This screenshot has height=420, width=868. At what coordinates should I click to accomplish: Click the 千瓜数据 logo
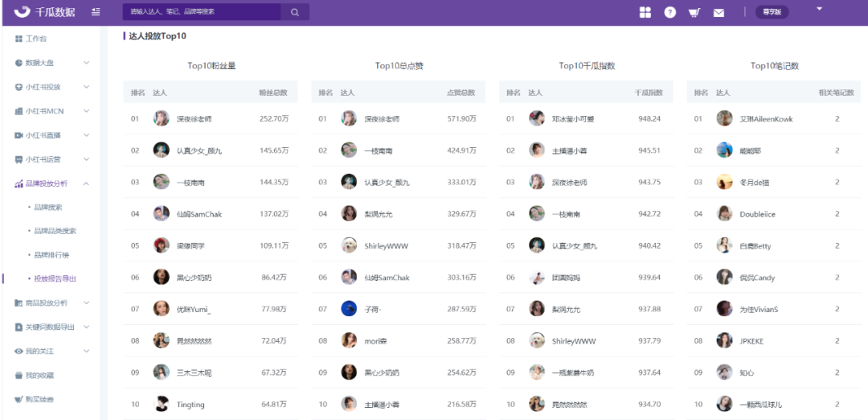[45, 11]
